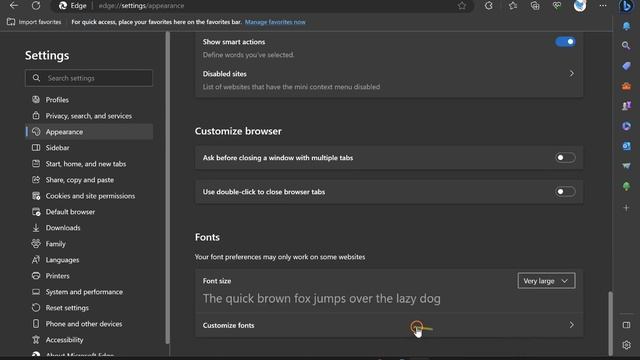This screenshot has width=640, height=360.
Task: Click the edge://settings/appearance address bar
Action: [x=261, y=6]
